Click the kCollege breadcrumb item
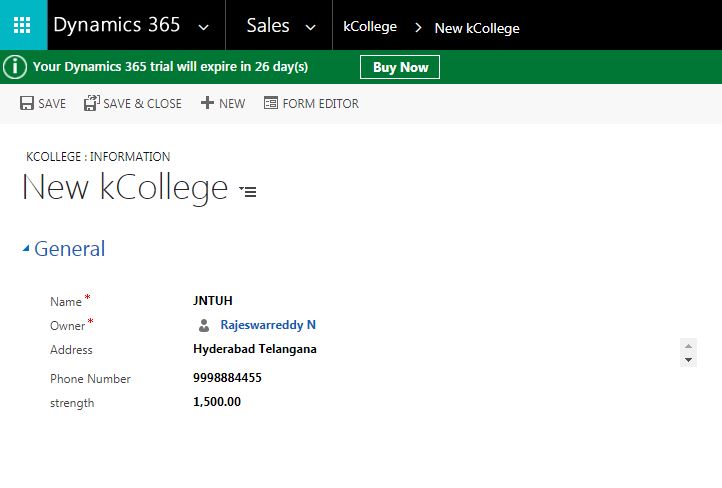The width and height of the screenshot is (722, 488). pyautogui.click(x=370, y=27)
